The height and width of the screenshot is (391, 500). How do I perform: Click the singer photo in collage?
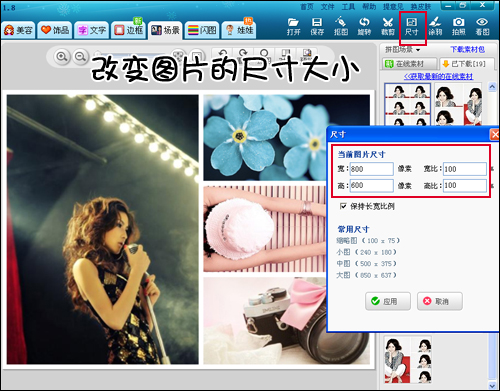(x=103, y=229)
